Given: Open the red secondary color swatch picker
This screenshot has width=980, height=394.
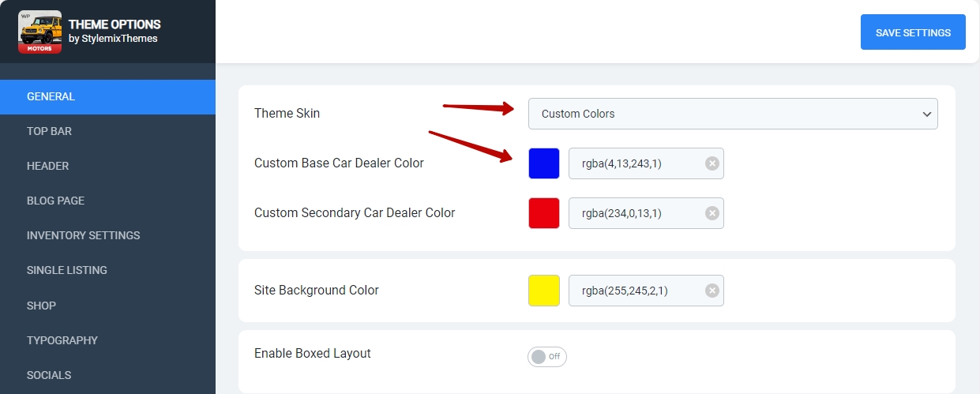Looking at the screenshot, I should pyautogui.click(x=544, y=213).
